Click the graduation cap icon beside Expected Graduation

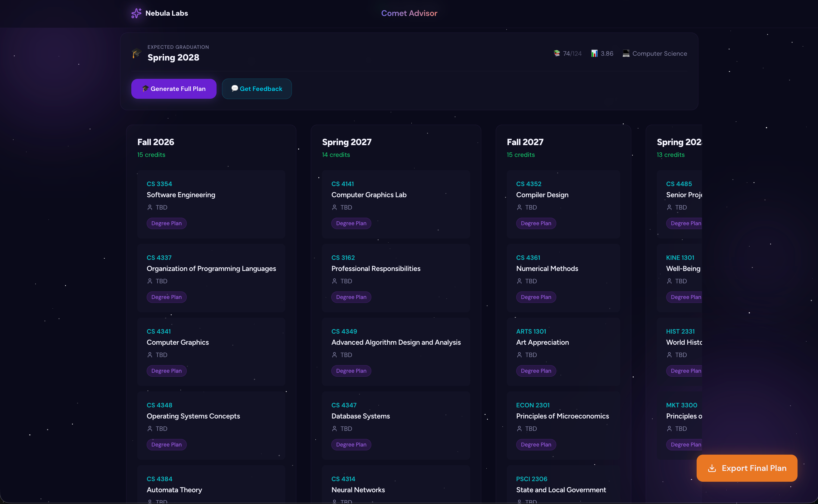[x=136, y=53]
